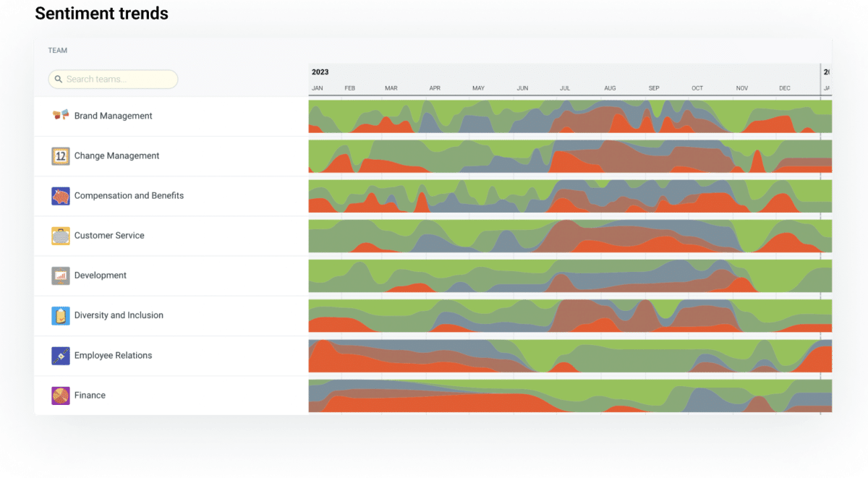Viewport: 868px width, 478px height.
Task: Open the Development team label
Action: click(100, 276)
